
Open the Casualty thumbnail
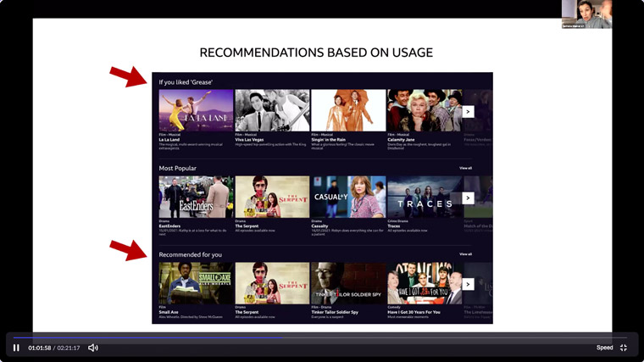coord(348,197)
